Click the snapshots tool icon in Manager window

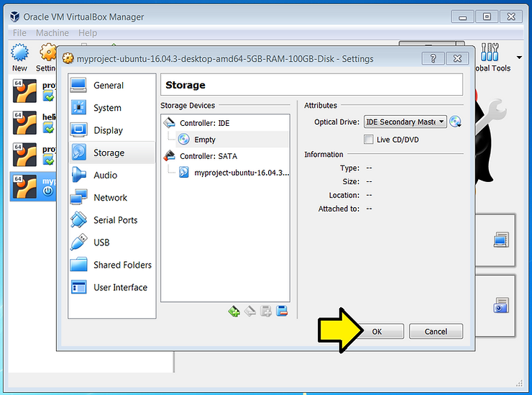pyautogui.click(x=501, y=305)
